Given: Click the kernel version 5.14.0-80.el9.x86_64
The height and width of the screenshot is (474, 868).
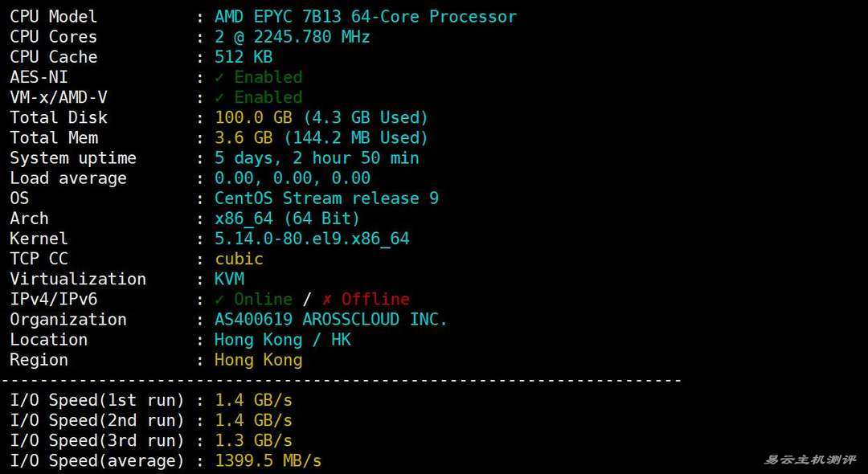Looking at the screenshot, I should (312, 239).
